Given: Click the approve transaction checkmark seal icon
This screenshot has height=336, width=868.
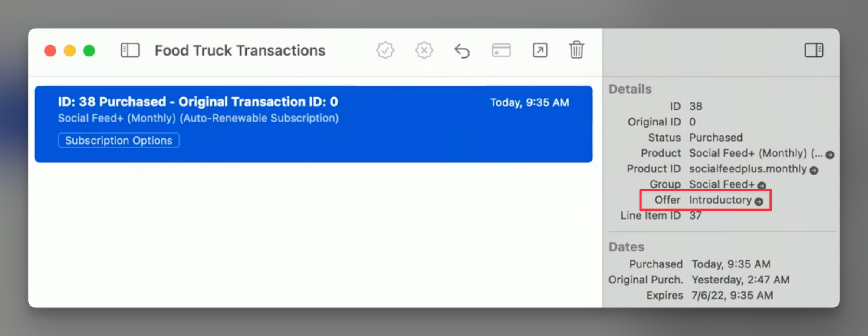Looking at the screenshot, I should (x=385, y=50).
